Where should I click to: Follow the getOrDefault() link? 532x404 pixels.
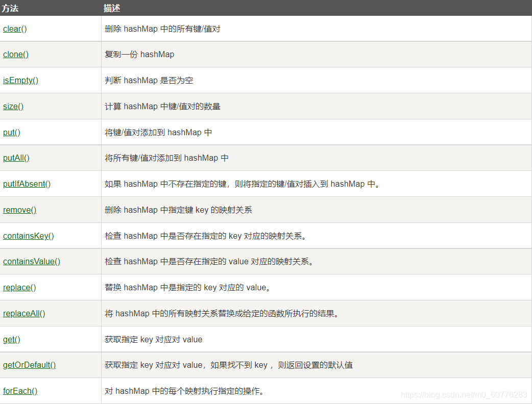tap(30, 365)
